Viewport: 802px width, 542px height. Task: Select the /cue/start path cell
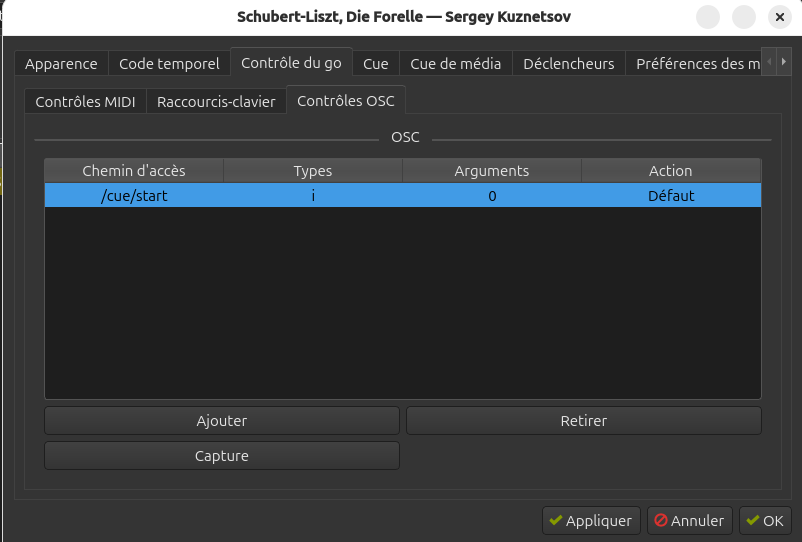click(x=134, y=196)
